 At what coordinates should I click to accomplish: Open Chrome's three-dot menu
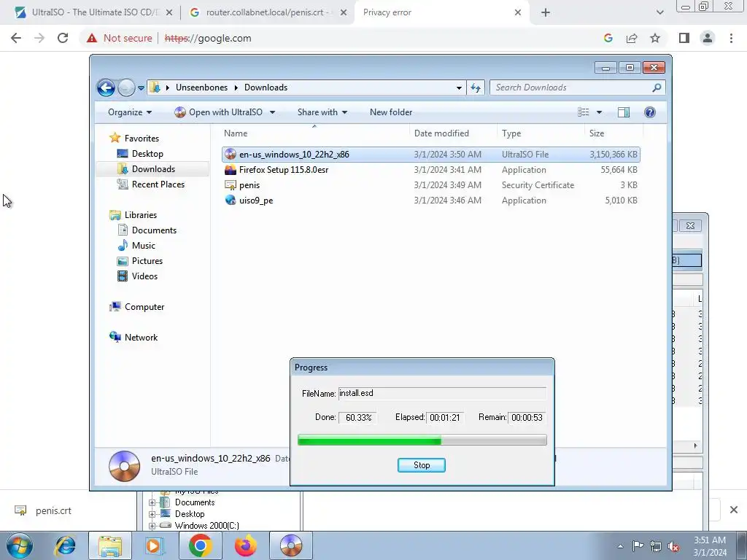731,38
